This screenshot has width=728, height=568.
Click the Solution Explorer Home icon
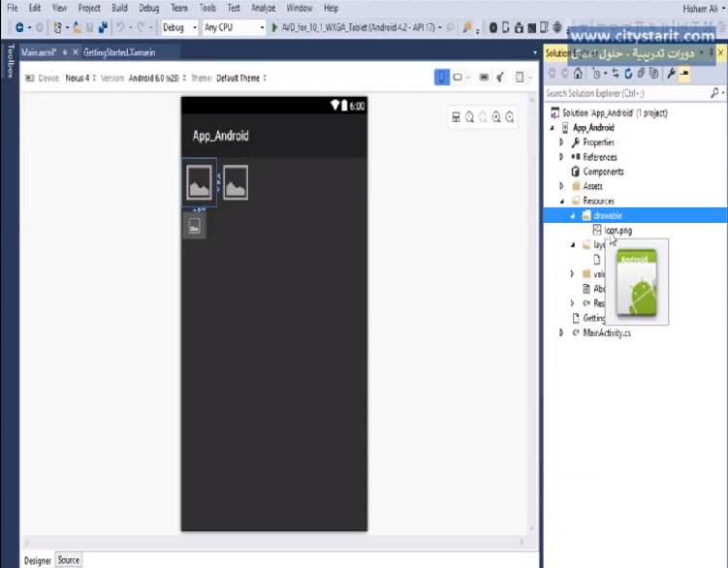click(x=578, y=74)
